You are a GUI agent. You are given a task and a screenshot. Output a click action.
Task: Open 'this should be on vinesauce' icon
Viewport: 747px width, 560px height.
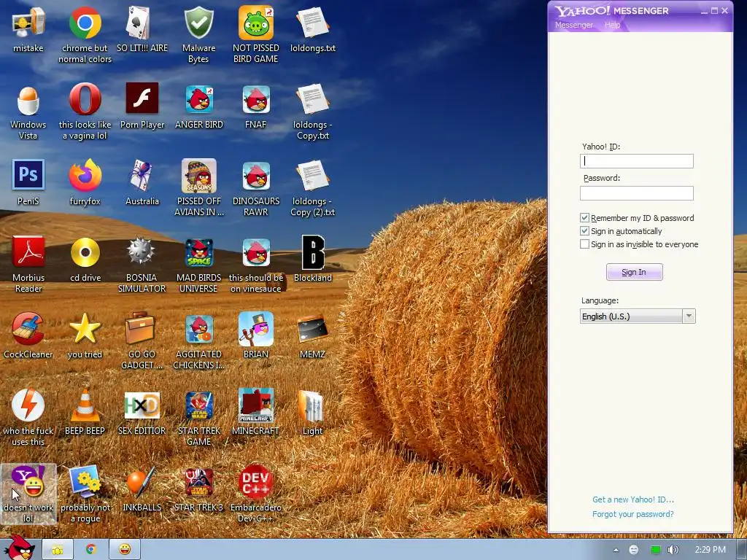point(256,252)
